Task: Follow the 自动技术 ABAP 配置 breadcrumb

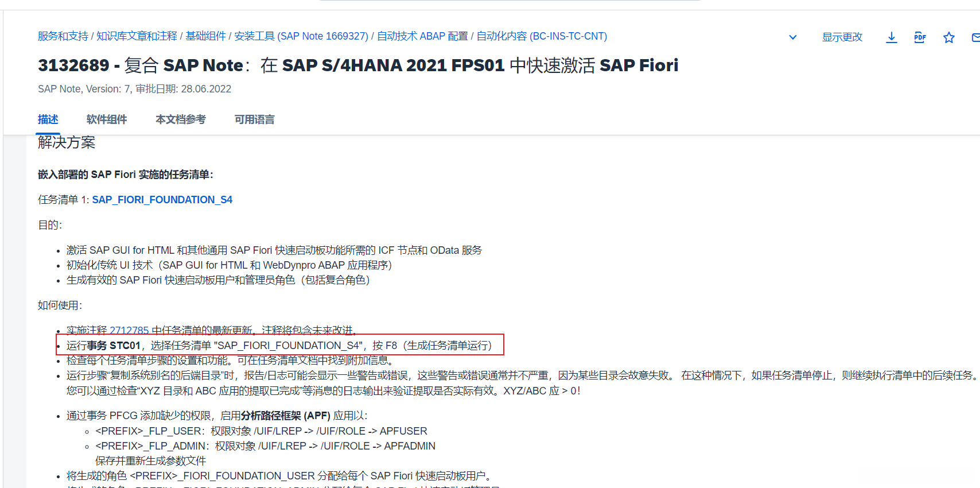Action: 422,36
